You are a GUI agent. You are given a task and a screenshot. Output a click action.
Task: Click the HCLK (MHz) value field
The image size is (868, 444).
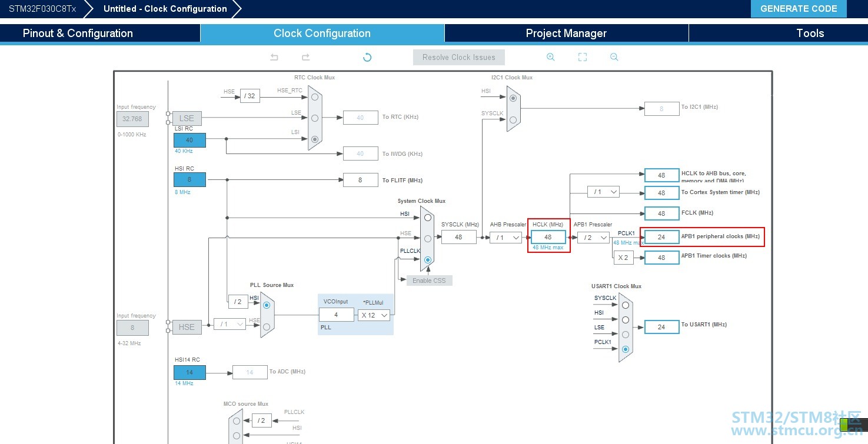548,237
